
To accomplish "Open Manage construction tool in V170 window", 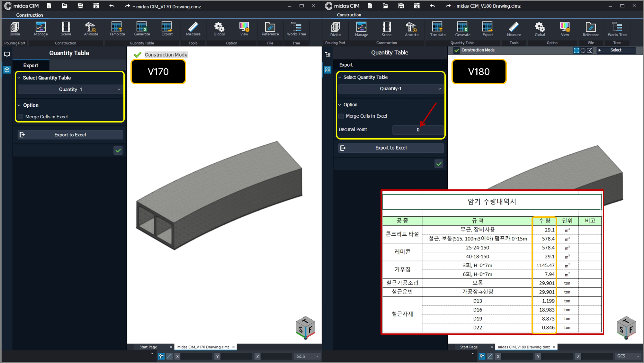I will tap(41, 29).
